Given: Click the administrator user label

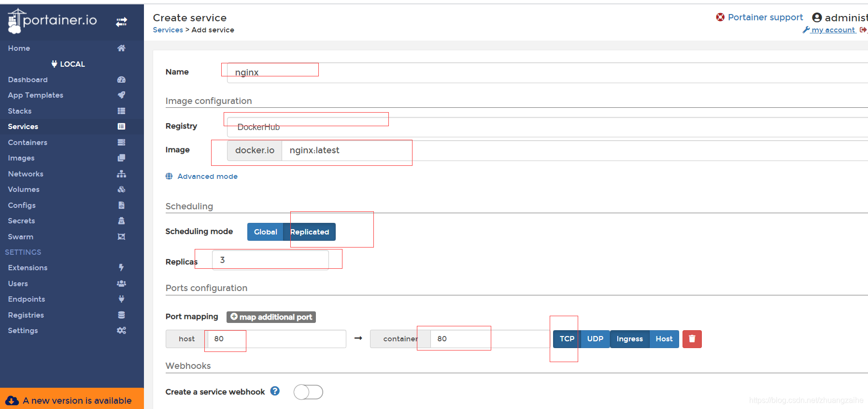Looking at the screenshot, I should (x=846, y=18).
